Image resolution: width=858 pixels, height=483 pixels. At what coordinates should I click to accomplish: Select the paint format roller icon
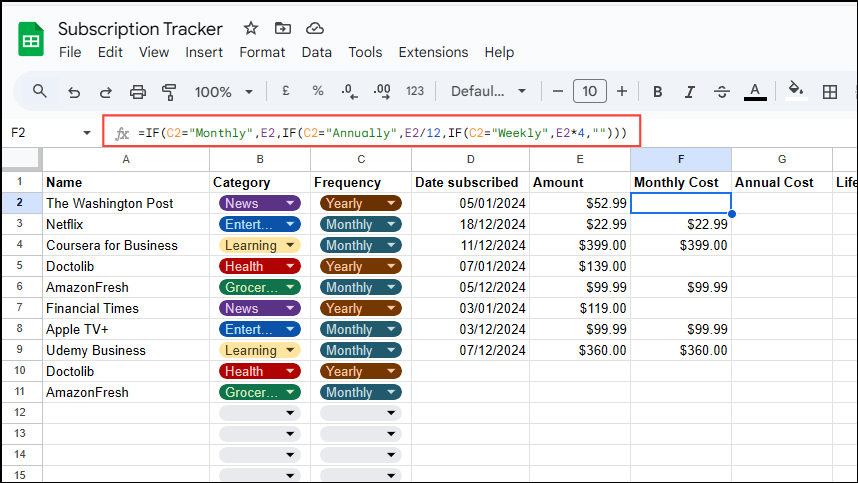169,91
